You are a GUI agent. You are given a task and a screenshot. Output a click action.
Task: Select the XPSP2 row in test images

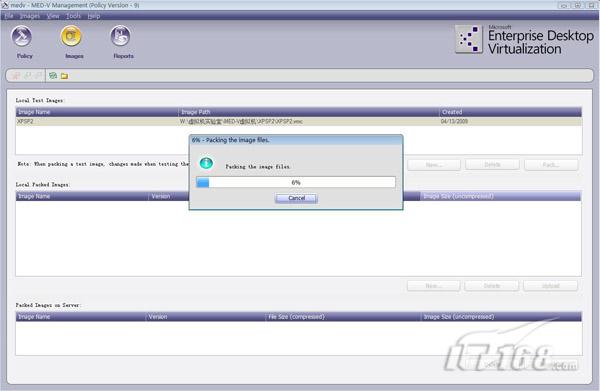click(x=299, y=122)
